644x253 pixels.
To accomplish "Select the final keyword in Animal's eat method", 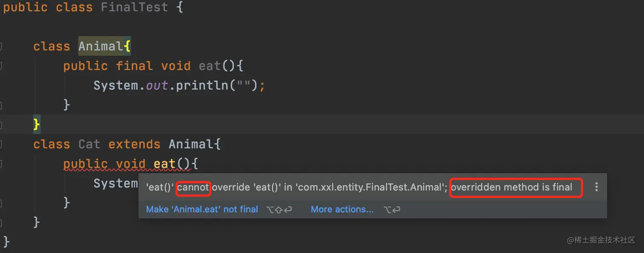I will pos(134,66).
